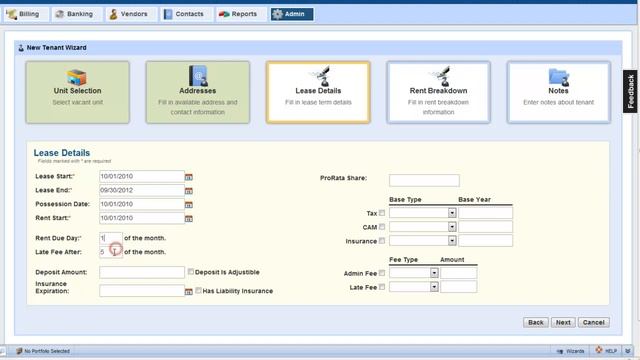
Task: Click the Tax Base Year field
Action: click(485, 213)
